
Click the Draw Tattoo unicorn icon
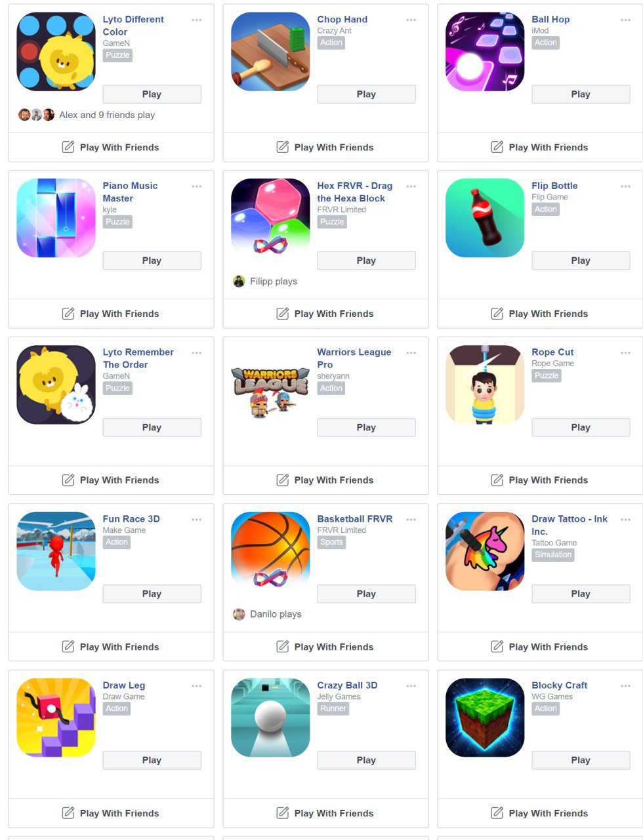(485, 551)
